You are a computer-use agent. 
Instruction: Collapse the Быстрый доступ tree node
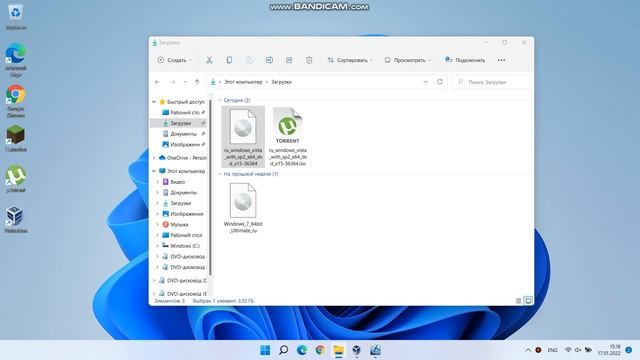[x=154, y=102]
